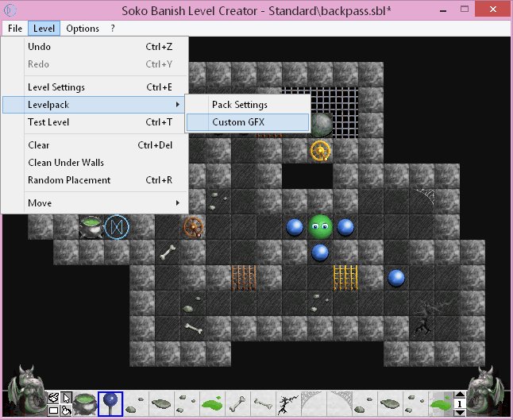Click the yellow gate in the level
Screen dimensions: 513x420
pyautogui.click(x=345, y=278)
